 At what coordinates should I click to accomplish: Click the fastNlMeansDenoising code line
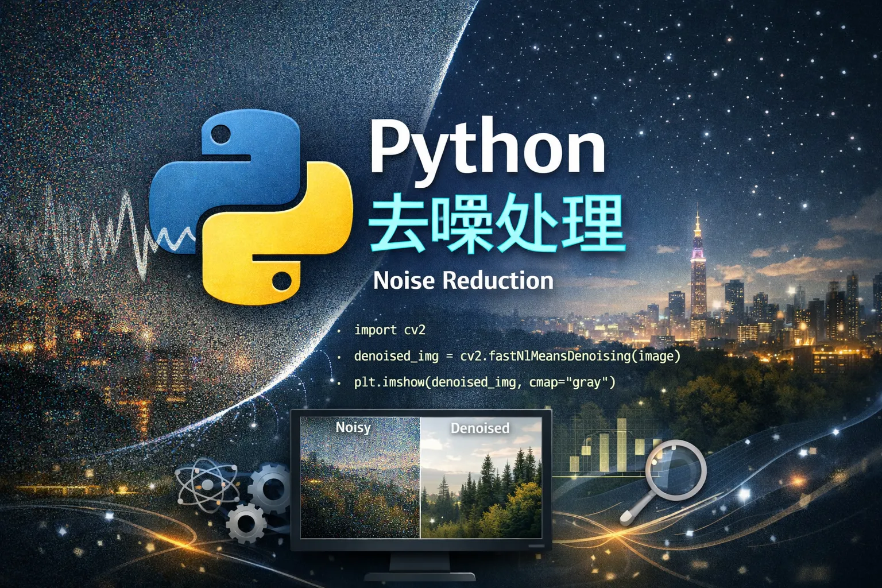tap(517, 356)
